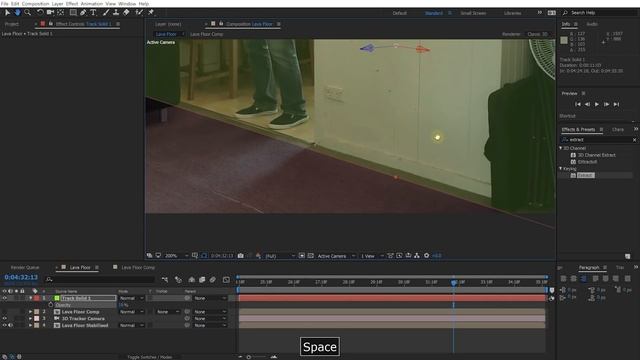Viewport: 640px width, 360px height.
Task: Enable Motion Blur icon in timeline
Action: click(213, 280)
